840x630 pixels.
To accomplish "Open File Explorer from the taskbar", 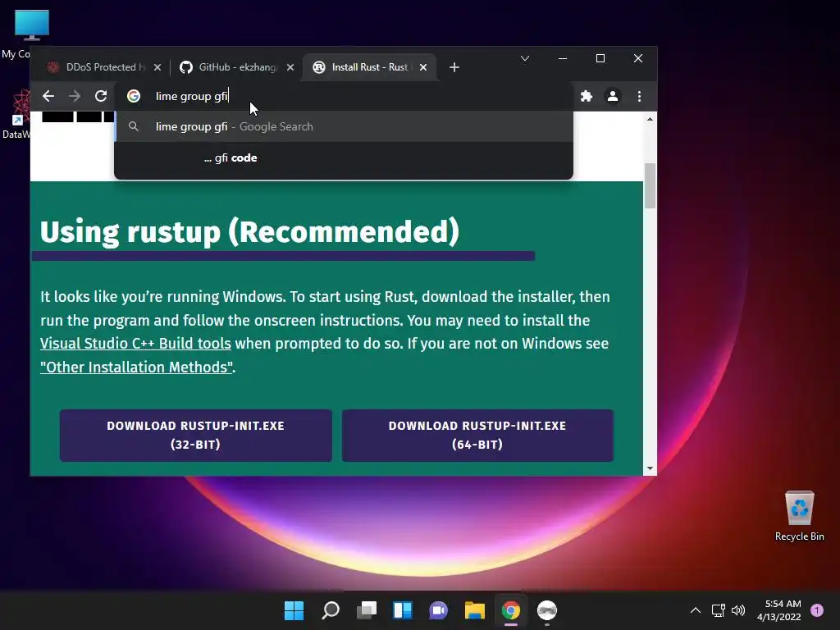I will [475, 610].
